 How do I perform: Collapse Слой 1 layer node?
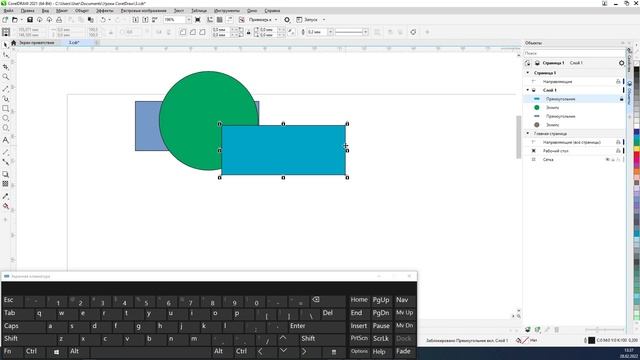[528, 90]
